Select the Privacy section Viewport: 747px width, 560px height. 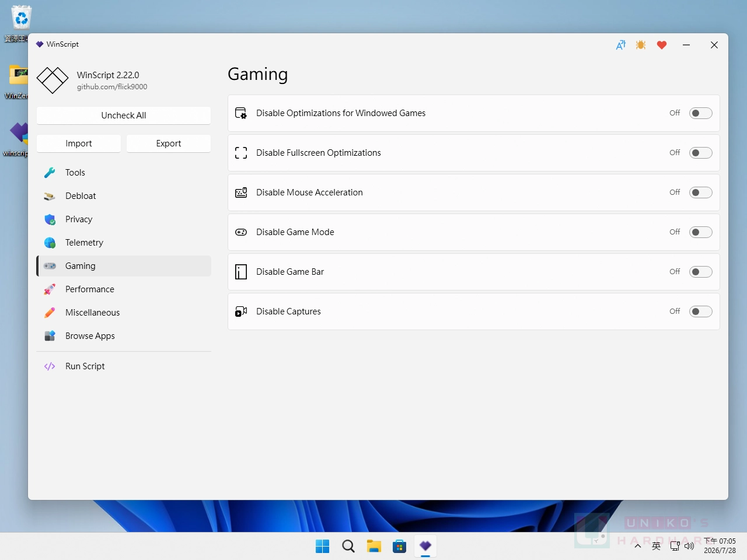[124, 219]
